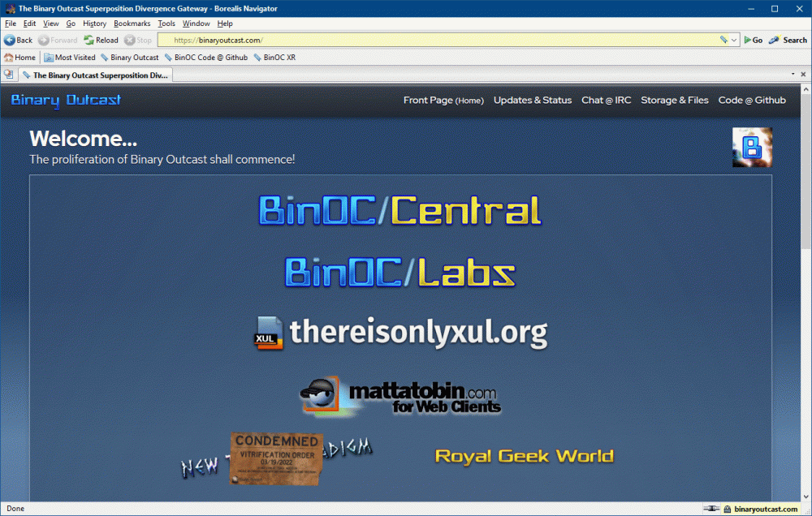Screen dimensions: 812x516
Task: Click the BinOC/Labs banner
Action: tap(400, 273)
